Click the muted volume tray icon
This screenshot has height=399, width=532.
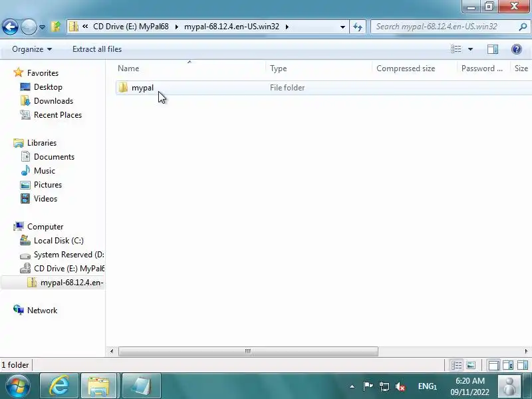coord(400,386)
